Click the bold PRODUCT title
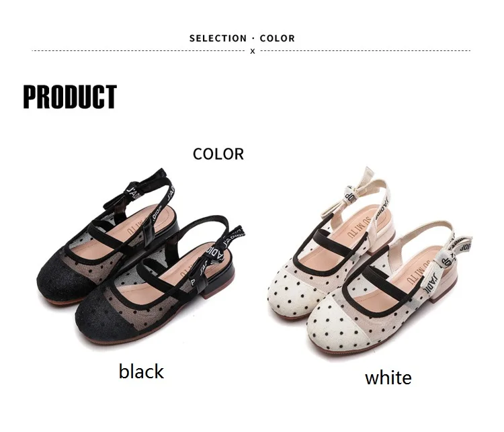The height and width of the screenshot is (432, 504). point(70,97)
